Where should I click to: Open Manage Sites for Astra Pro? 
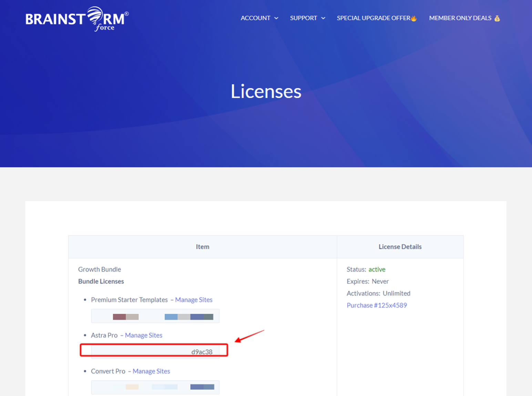click(144, 335)
